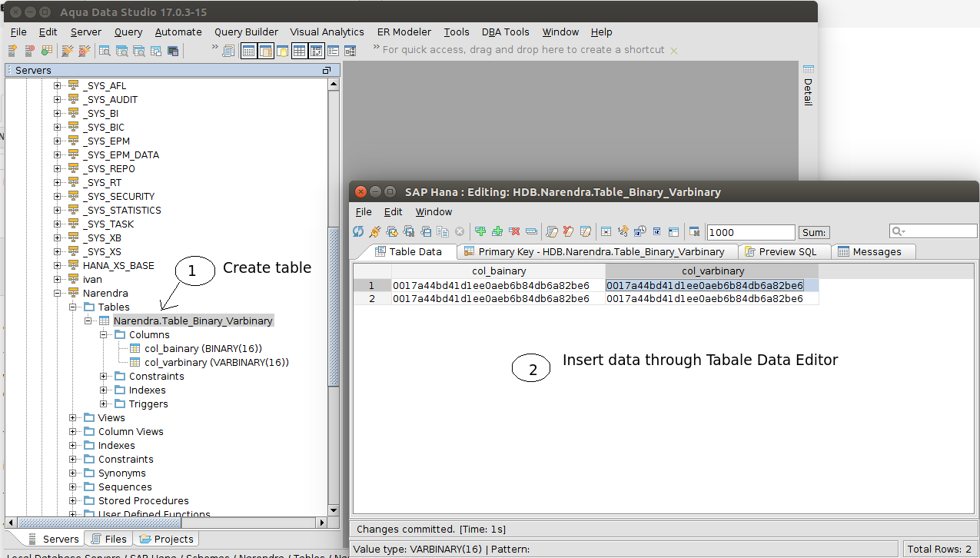Expand the Views folder
The image size is (980, 558).
(x=73, y=418)
